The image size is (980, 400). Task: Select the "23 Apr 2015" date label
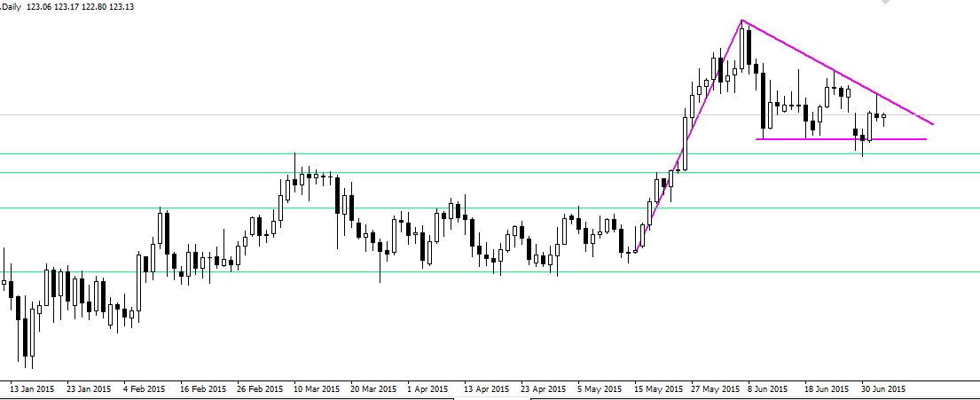(x=544, y=388)
